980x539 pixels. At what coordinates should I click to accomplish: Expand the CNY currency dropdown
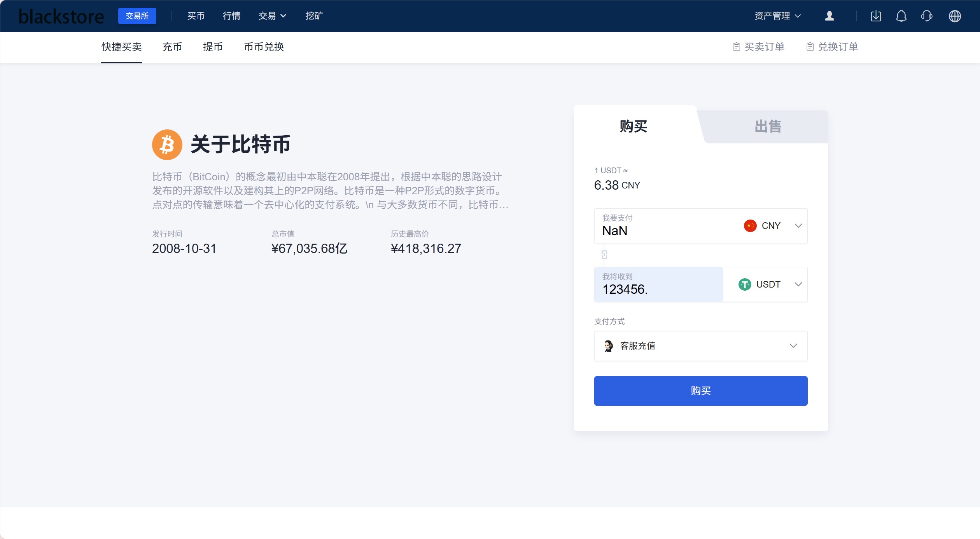[x=772, y=226]
